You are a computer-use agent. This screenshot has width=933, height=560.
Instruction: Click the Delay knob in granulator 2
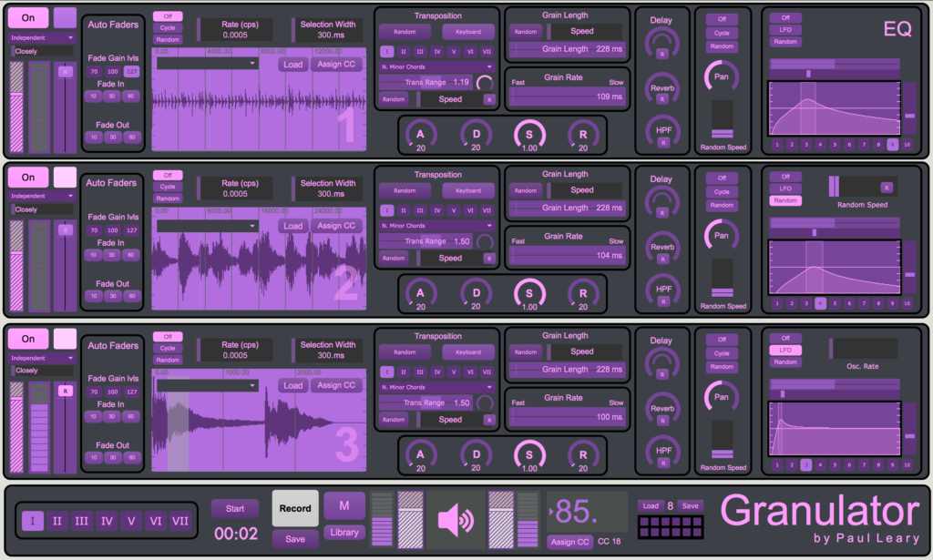tap(661, 203)
